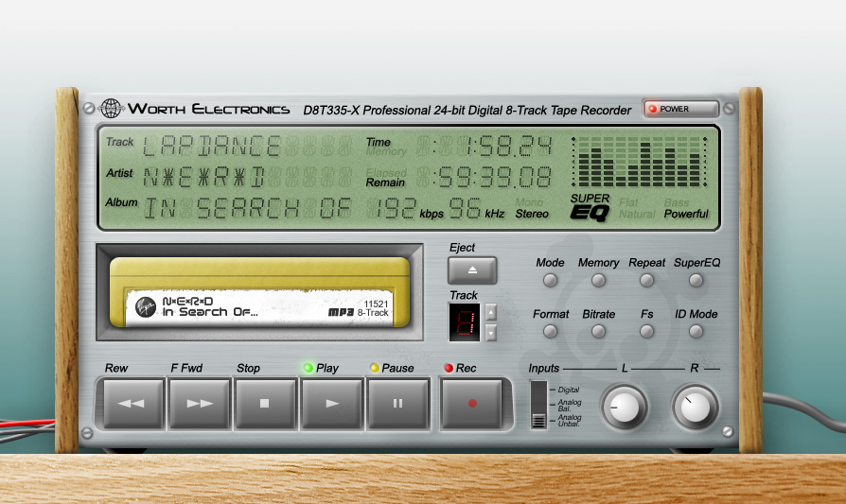The width and height of the screenshot is (846, 504).
Task: Start recording with the Rec button
Action: [471, 404]
